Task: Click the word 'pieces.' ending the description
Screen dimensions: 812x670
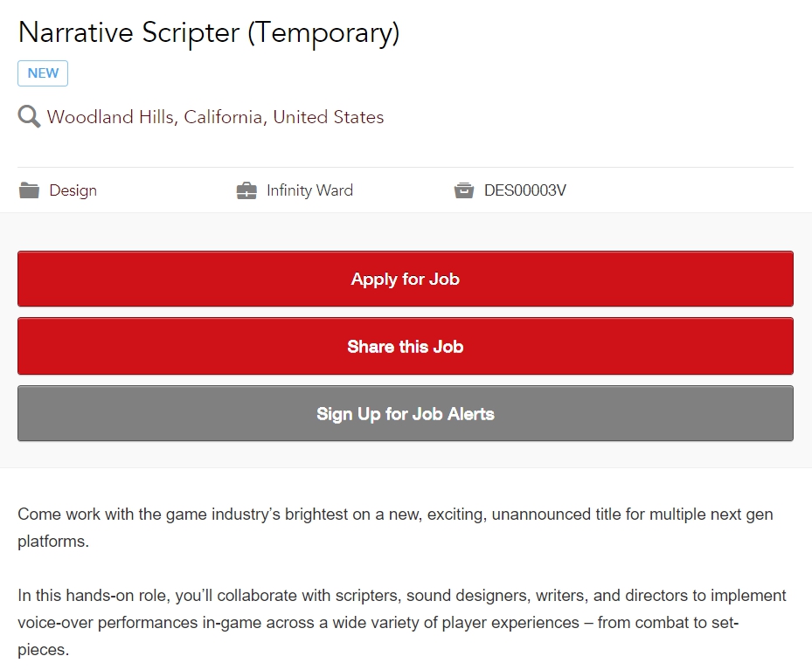Action: [44, 650]
